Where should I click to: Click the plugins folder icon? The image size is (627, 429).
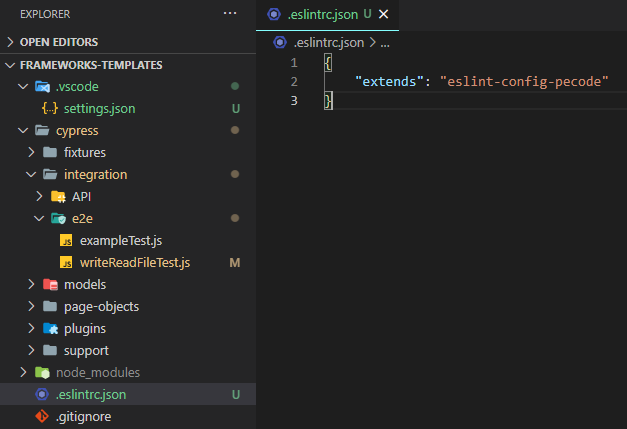[x=50, y=328]
